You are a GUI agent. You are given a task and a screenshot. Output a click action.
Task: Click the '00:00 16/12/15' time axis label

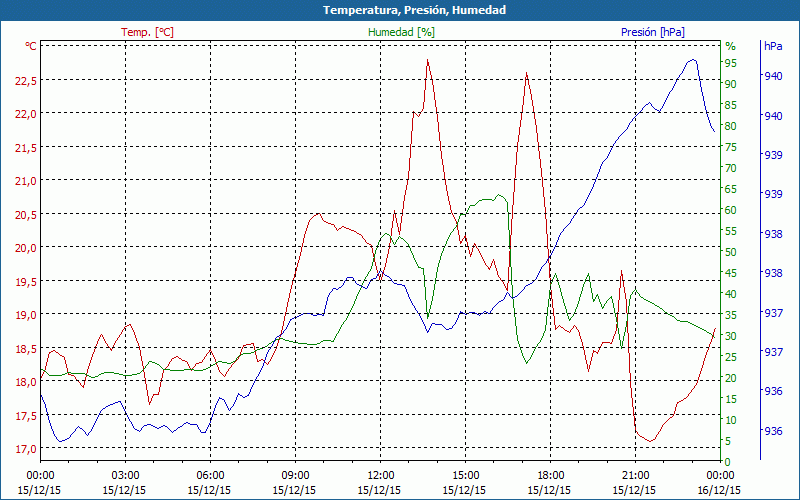pos(719,483)
